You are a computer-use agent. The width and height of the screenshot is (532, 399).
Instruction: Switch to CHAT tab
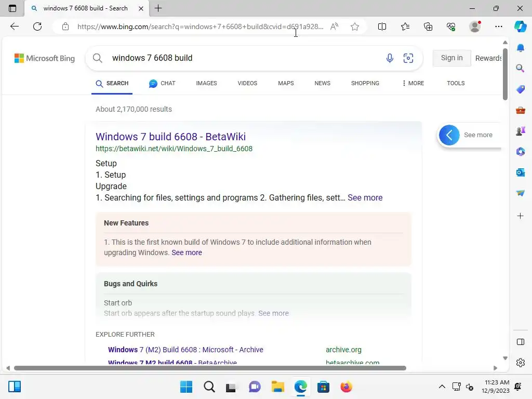pos(162,84)
